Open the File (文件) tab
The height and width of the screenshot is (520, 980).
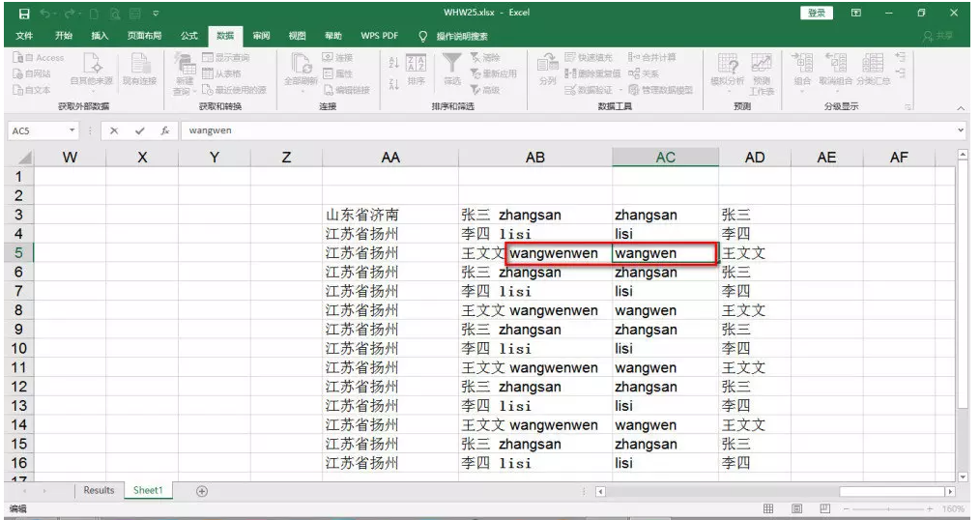(24, 36)
